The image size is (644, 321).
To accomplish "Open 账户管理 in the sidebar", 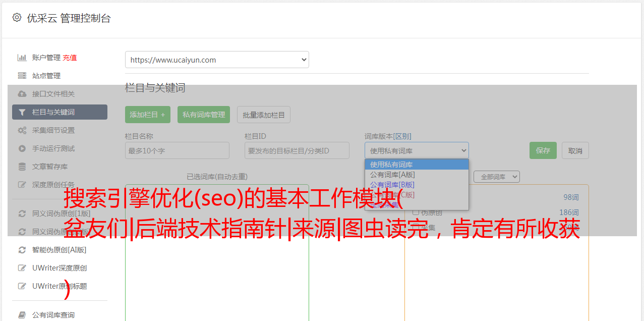I will pos(46,58).
